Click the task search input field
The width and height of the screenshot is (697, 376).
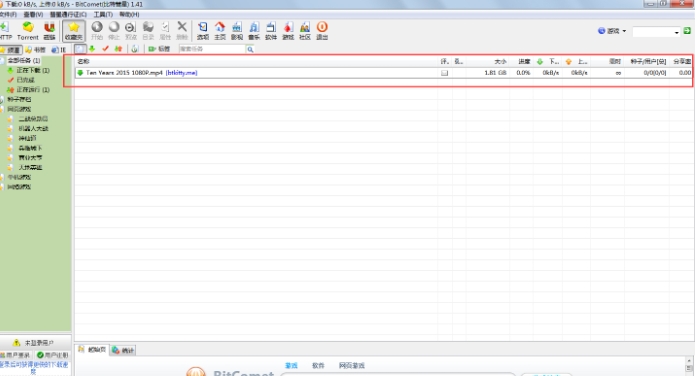(212, 49)
